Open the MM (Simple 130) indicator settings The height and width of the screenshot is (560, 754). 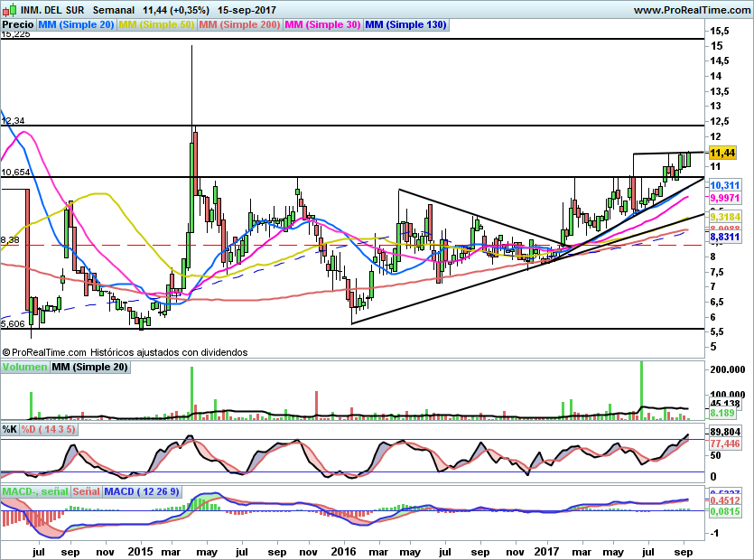[405, 25]
